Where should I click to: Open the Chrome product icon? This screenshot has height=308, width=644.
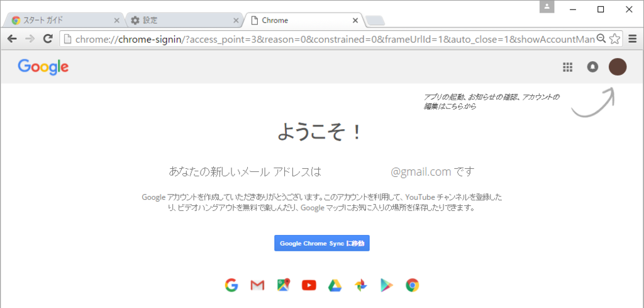click(x=413, y=285)
